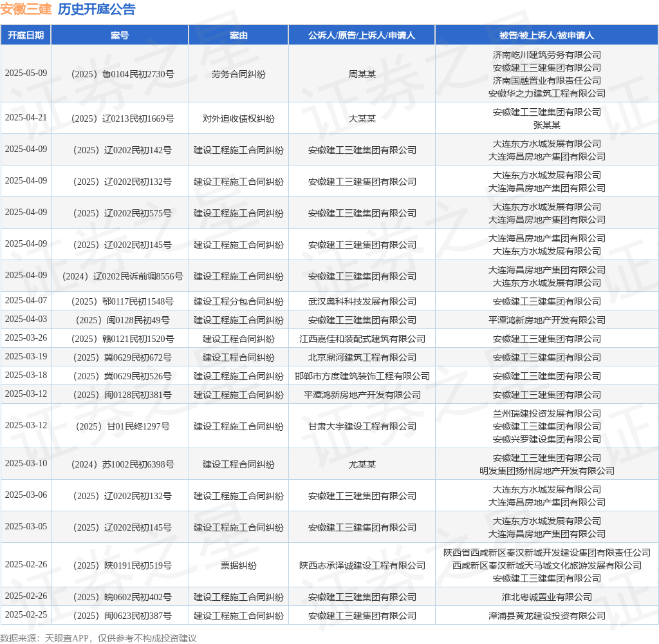Viewport: 659px width, 644px height.
Task: Click plaintiff 北京鼎河建筑工程有限公司
Action: [x=362, y=357]
